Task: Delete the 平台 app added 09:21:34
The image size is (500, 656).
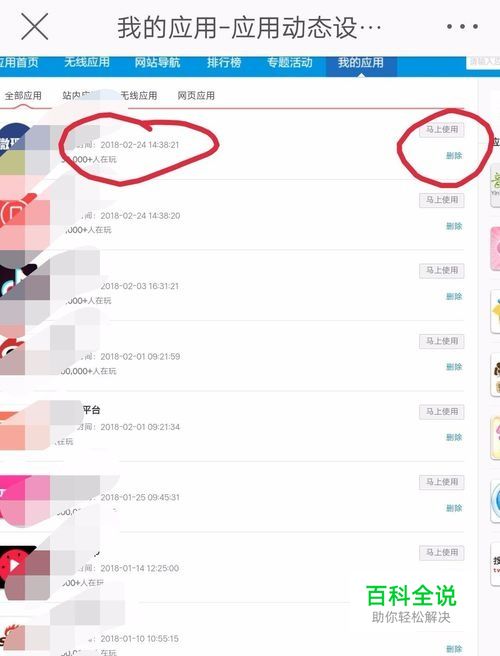Action: pyautogui.click(x=454, y=438)
